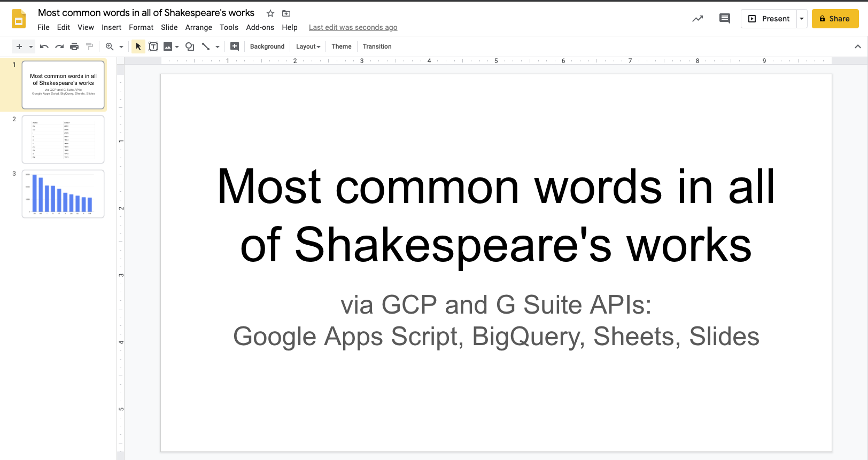The image size is (868, 460).
Task: Add a new slide with plus button
Action: (x=19, y=46)
